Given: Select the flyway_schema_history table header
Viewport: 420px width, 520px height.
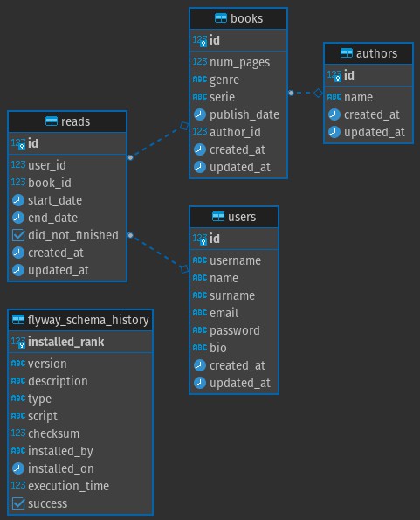Looking at the screenshot, I should pyautogui.click(x=80, y=320).
